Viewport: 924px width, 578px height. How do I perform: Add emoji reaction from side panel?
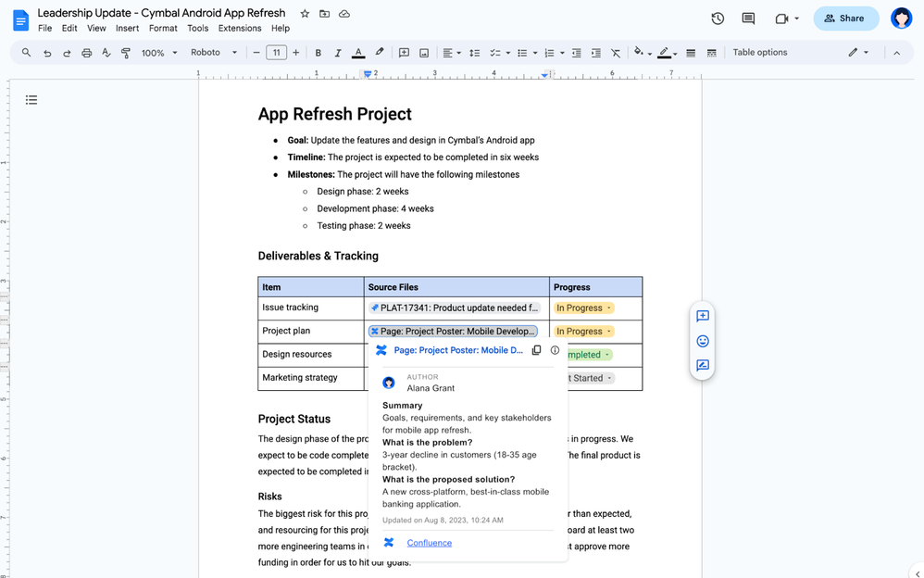pos(703,341)
